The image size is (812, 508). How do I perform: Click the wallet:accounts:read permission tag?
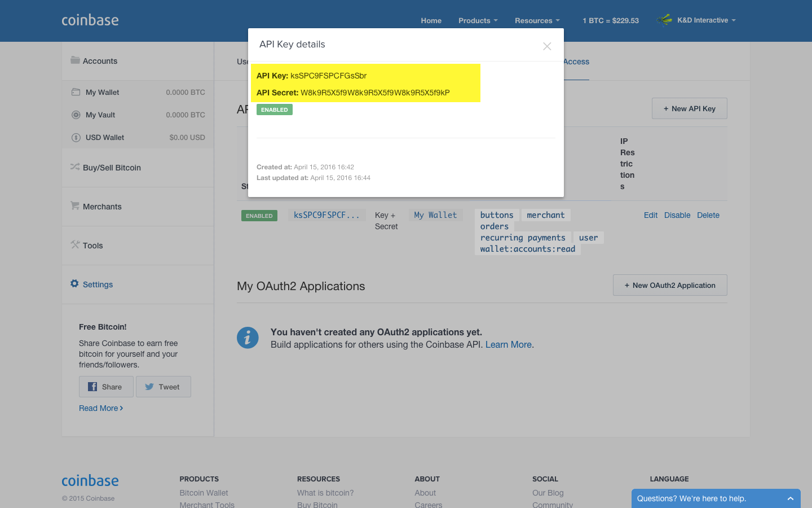(528, 249)
